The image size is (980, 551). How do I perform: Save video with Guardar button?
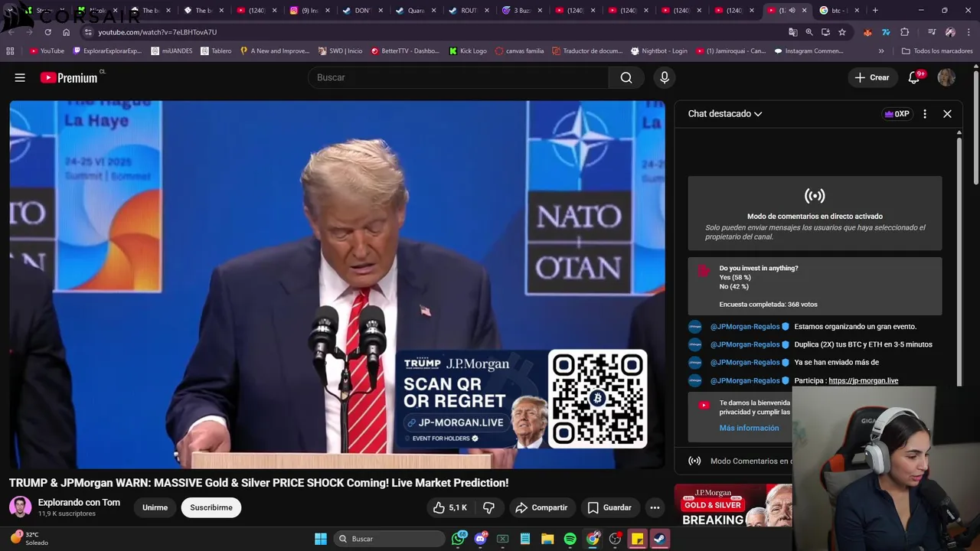[609, 507]
